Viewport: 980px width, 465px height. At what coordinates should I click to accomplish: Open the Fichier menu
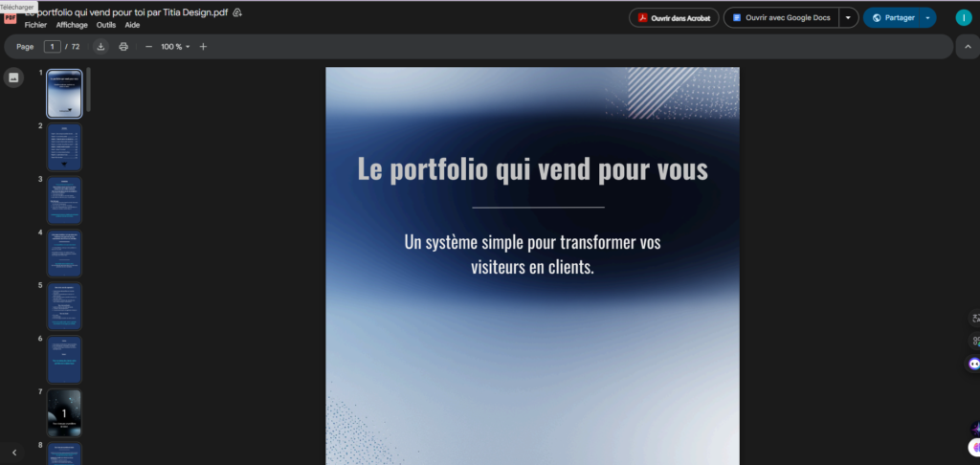tap(35, 25)
